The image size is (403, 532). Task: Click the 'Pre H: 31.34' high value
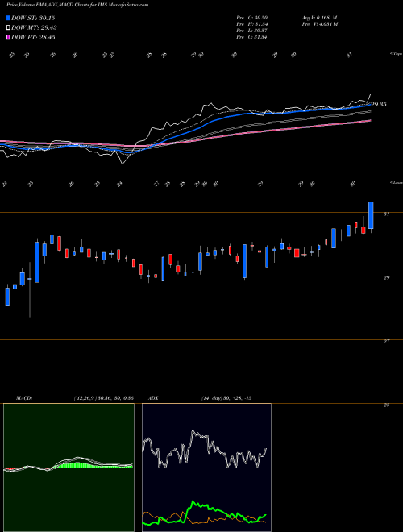click(252, 24)
